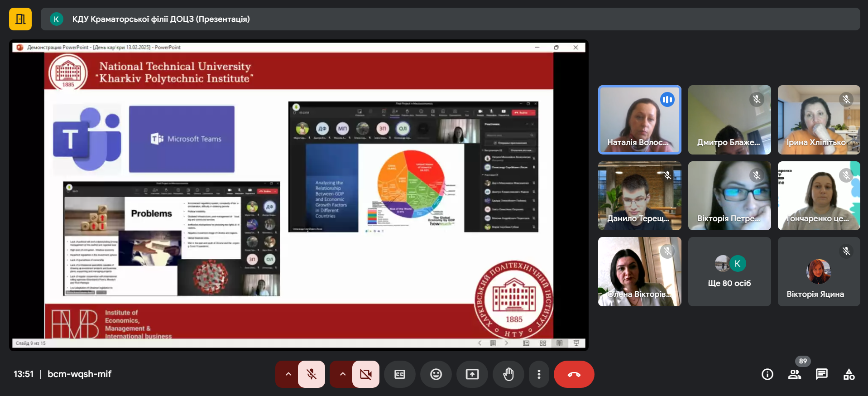The height and width of the screenshot is (396, 868).
Task: Open meeting details info icon
Action: (x=767, y=374)
